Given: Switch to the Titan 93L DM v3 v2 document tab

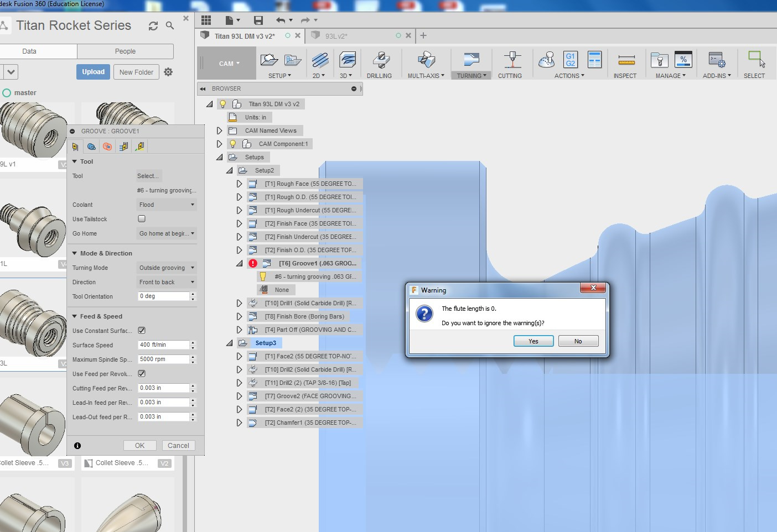Looking at the screenshot, I should point(245,36).
